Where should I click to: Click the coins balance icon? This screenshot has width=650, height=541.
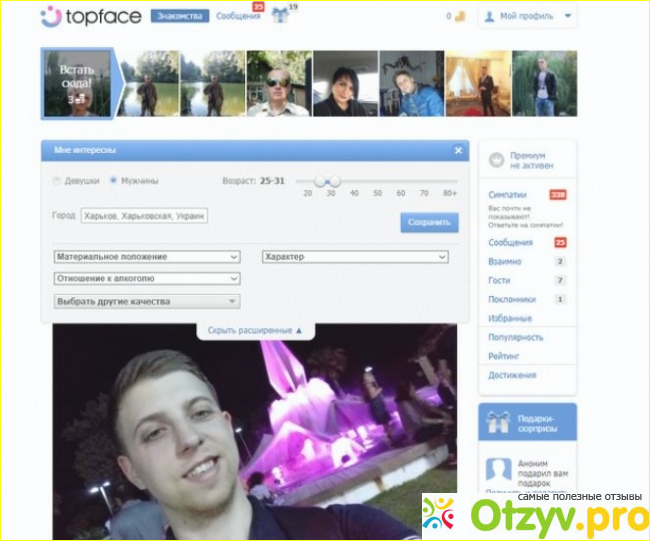point(460,17)
